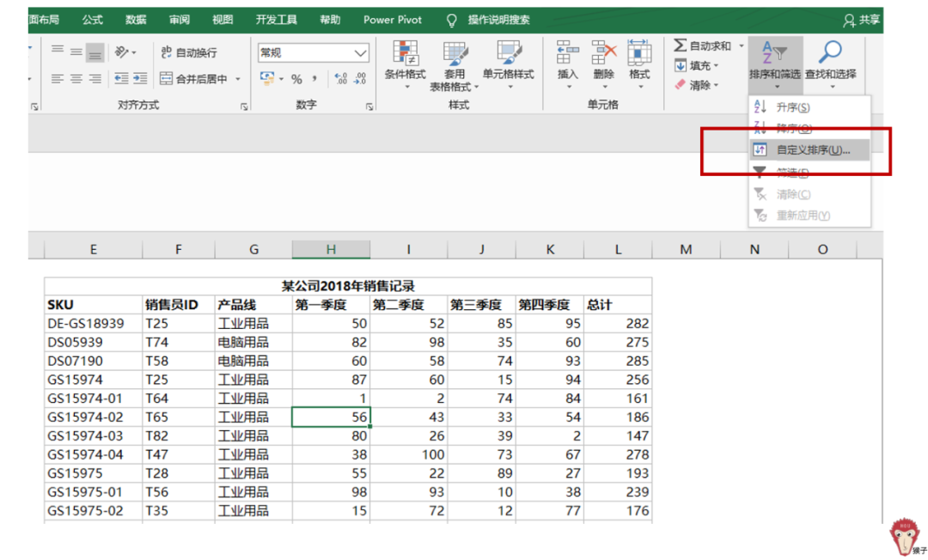Click the 共享 share button
Viewport: 928px width, 560px height.
coord(862,20)
